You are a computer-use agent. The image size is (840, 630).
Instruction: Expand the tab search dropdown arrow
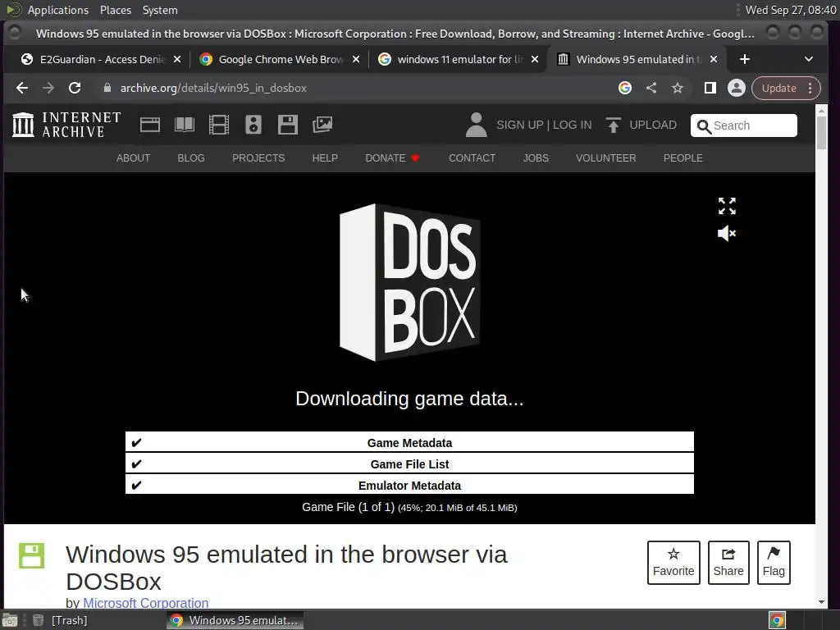click(x=809, y=59)
